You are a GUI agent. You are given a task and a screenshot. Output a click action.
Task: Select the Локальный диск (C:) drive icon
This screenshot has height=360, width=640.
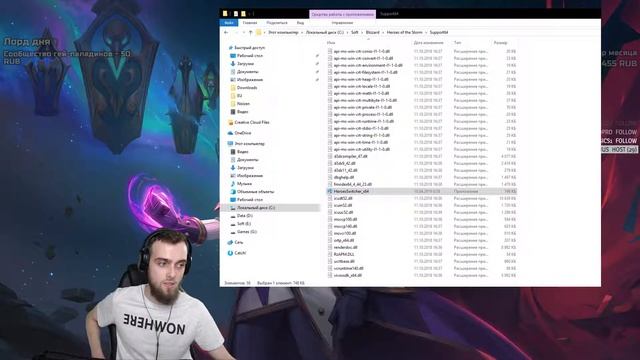tap(233, 208)
